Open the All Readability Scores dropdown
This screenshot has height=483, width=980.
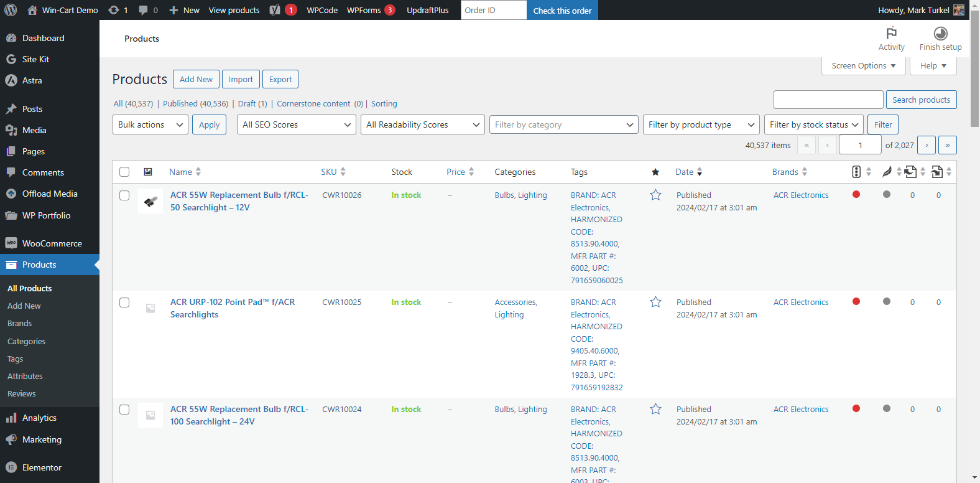point(423,124)
